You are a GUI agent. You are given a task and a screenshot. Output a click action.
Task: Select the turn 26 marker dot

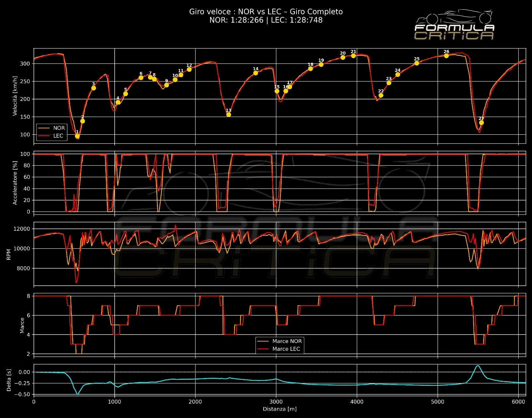446,56
